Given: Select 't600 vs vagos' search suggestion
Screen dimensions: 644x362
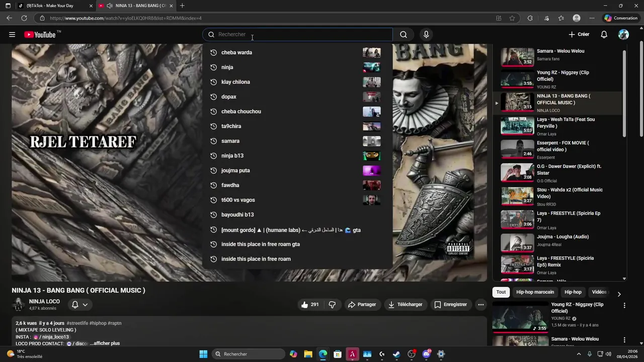Looking at the screenshot, I should pos(297,200).
